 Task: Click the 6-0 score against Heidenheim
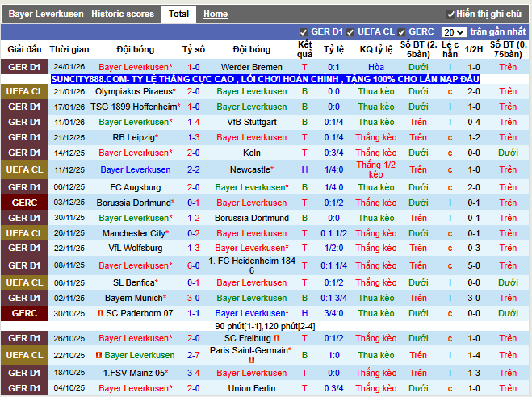pyautogui.click(x=194, y=265)
